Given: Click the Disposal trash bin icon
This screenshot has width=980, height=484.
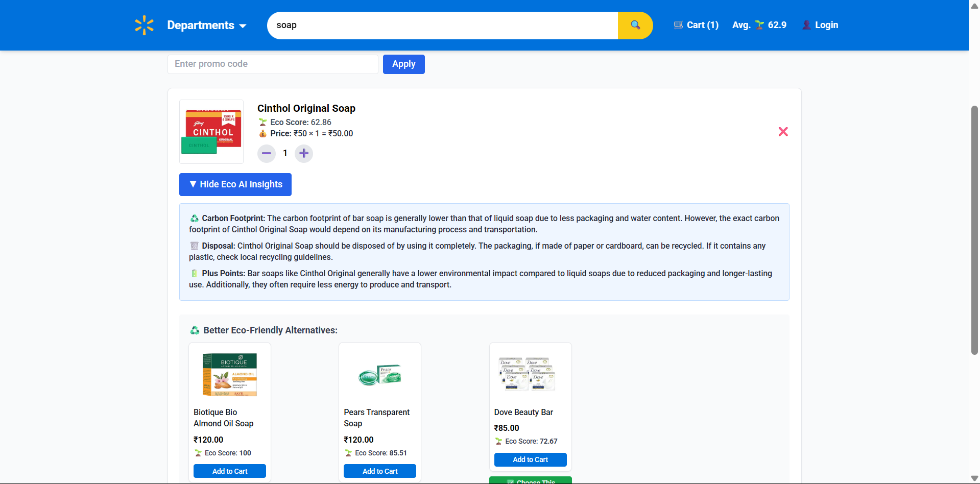Looking at the screenshot, I should tap(194, 246).
